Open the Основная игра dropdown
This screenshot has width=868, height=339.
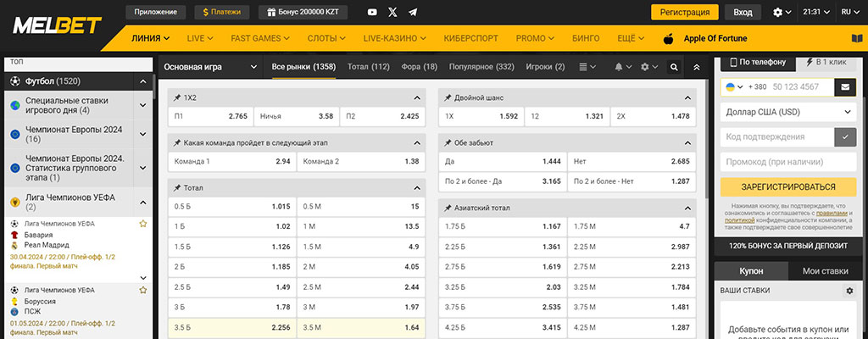210,67
